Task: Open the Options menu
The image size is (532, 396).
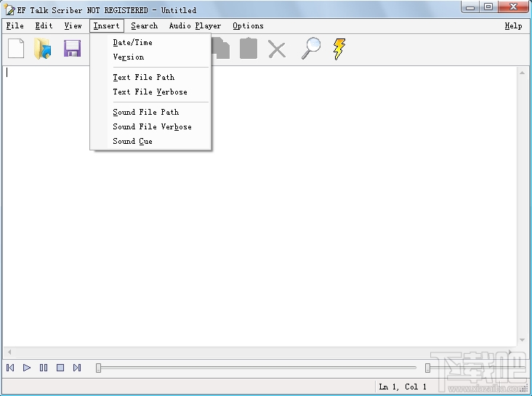Action: tap(248, 25)
